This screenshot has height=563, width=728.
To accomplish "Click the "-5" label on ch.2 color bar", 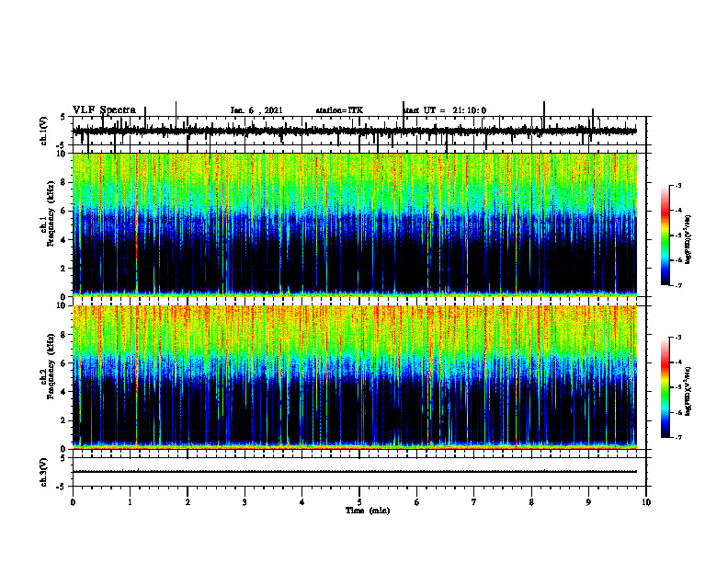I will tap(677, 387).
